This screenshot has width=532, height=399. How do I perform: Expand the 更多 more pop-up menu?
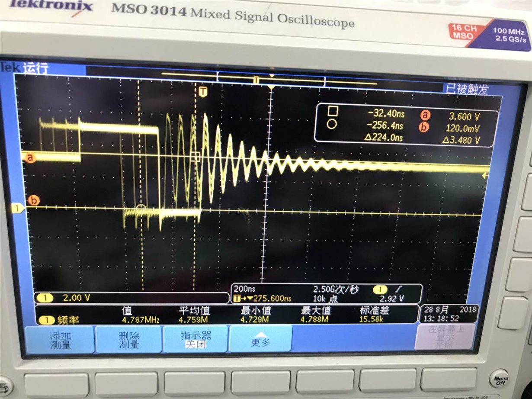pyautogui.click(x=261, y=338)
